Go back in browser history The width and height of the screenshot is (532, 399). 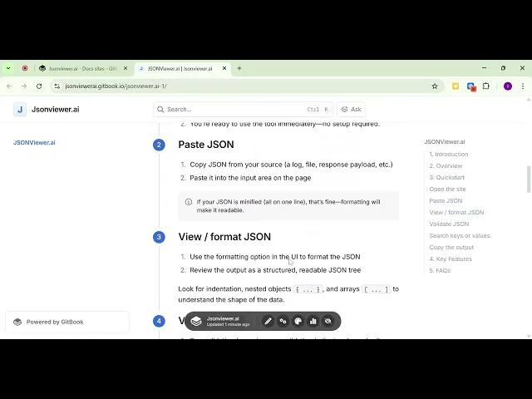pyautogui.click(x=9, y=86)
